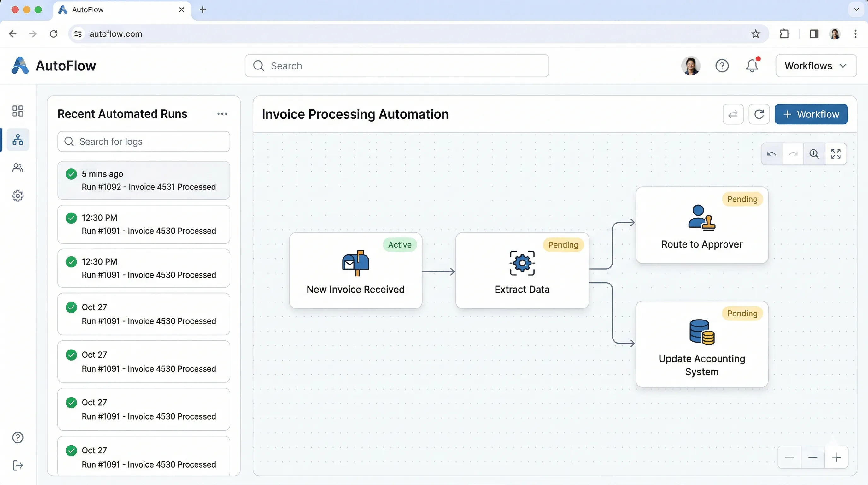
Task: Open the dashboard grid icon in sidebar
Action: (x=18, y=111)
